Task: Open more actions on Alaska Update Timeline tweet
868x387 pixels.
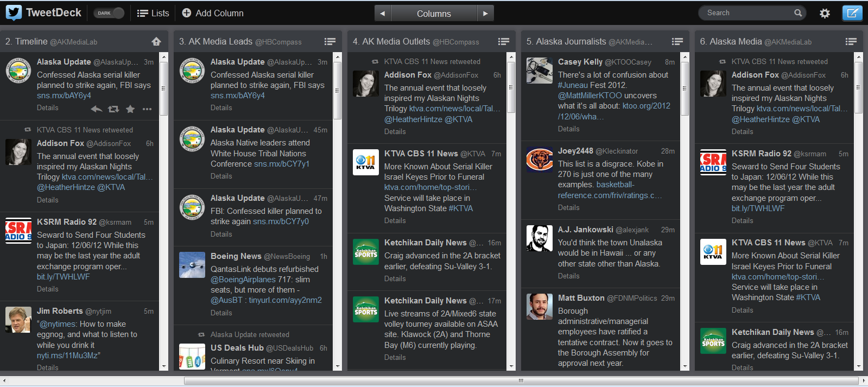Action: click(x=147, y=109)
